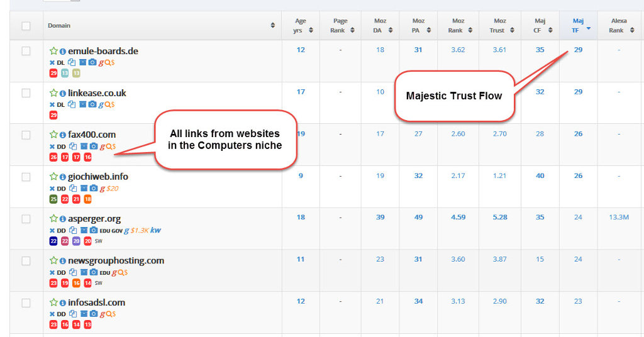Star the giochiweb.info domain
Viewport: 644px width, 337px height.
(53, 177)
